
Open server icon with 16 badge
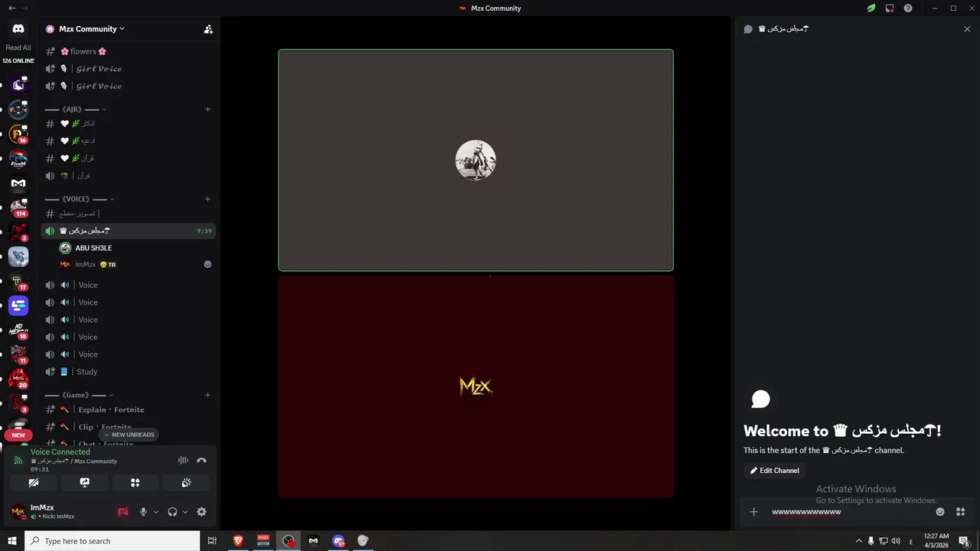pyautogui.click(x=18, y=134)
